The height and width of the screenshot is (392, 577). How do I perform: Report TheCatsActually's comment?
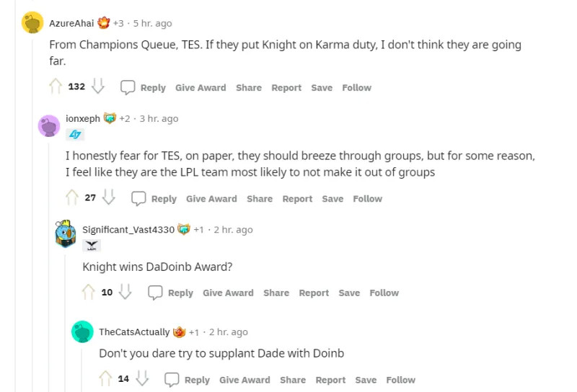330,380
